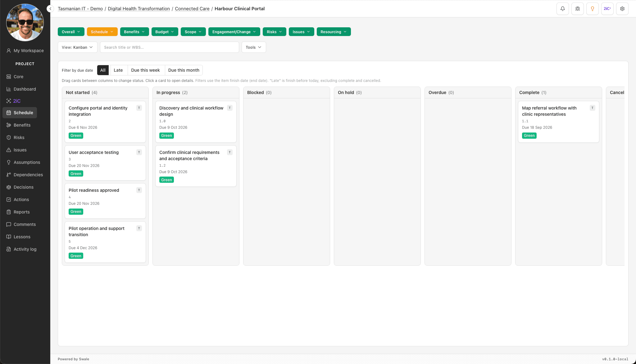The image size is (636, 364).
Task: Open settings gear icon
Action: tap(622, 9)
